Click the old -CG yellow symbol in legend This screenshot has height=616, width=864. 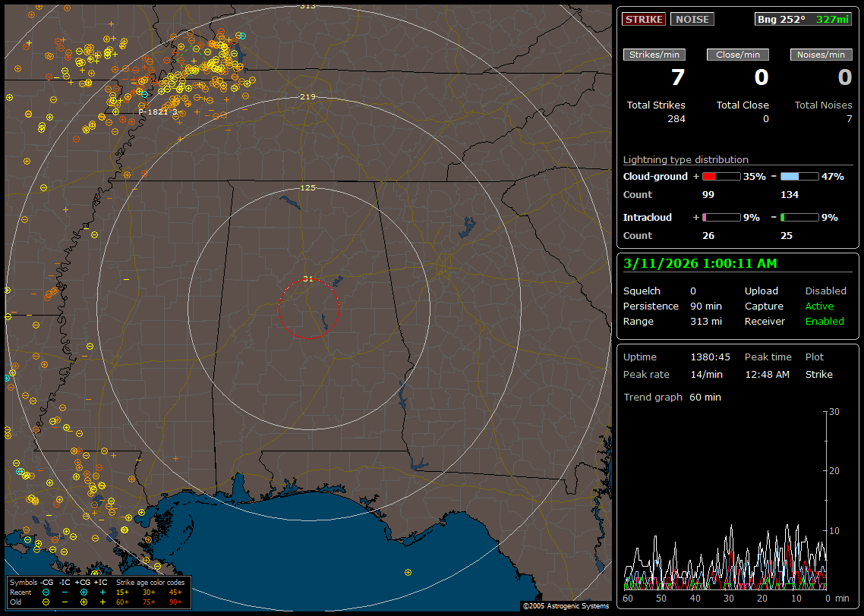coord(46,602)
